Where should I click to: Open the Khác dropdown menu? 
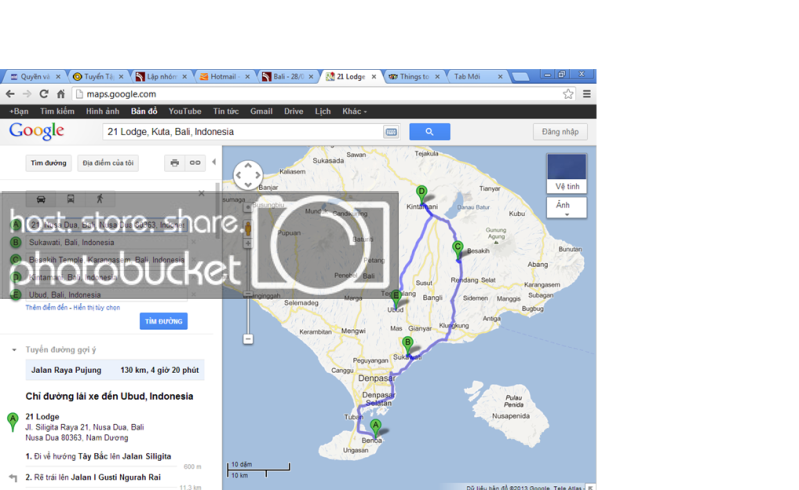pyautogui.click(x=354, y=111)
